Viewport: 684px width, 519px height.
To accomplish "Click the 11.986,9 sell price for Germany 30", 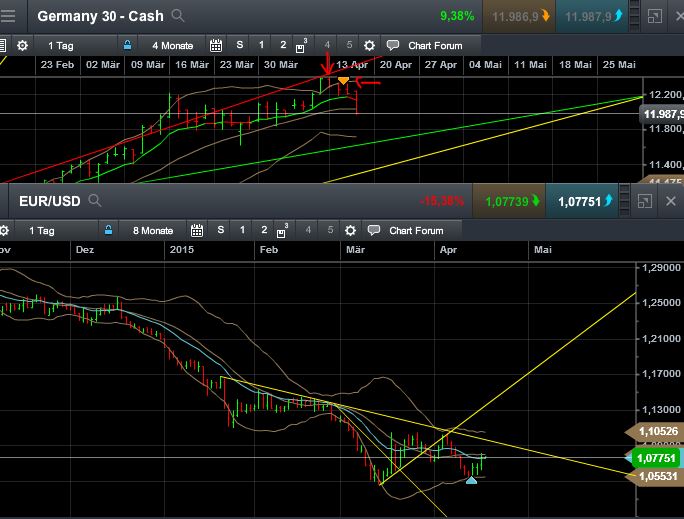I will 519,17.
